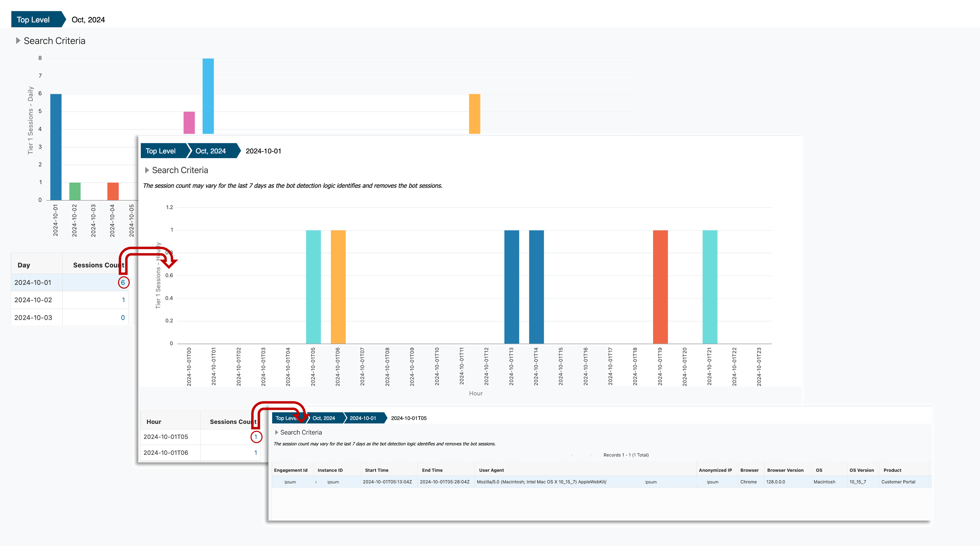The height and width of the screenshot is (546, 980).
Task: Click the pink daily sessions bar
Action: tap(189, 122)
